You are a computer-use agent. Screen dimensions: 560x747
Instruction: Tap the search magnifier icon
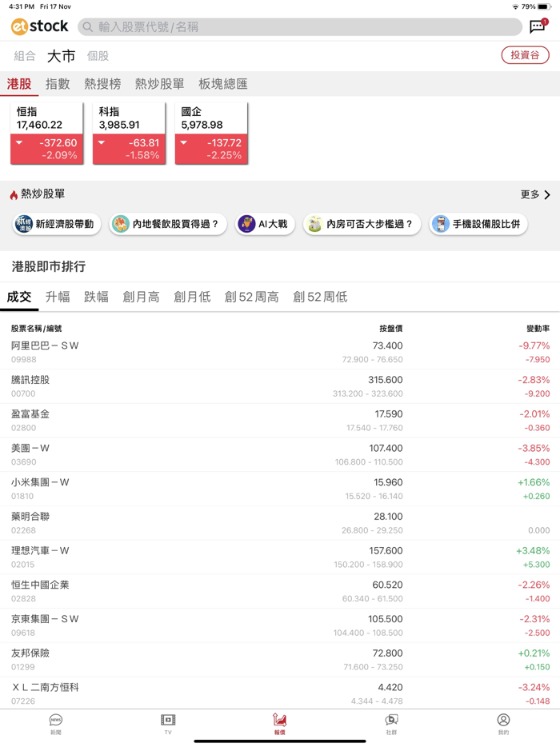click(88, 27)
